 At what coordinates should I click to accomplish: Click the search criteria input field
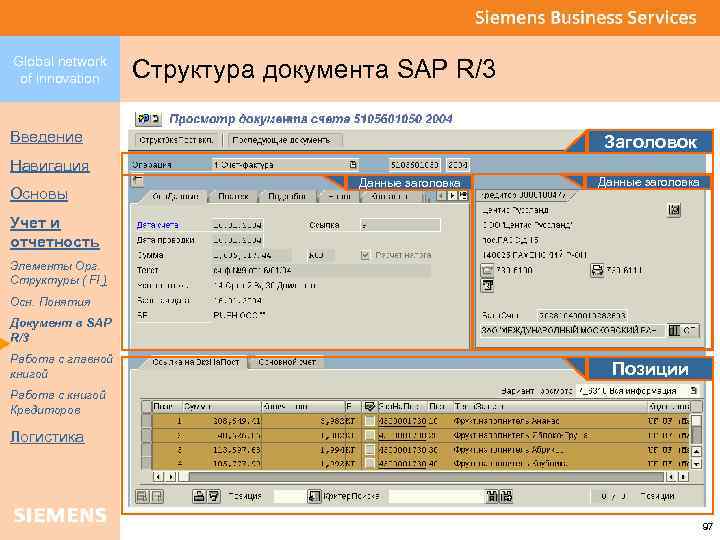[x=435, y=496]
